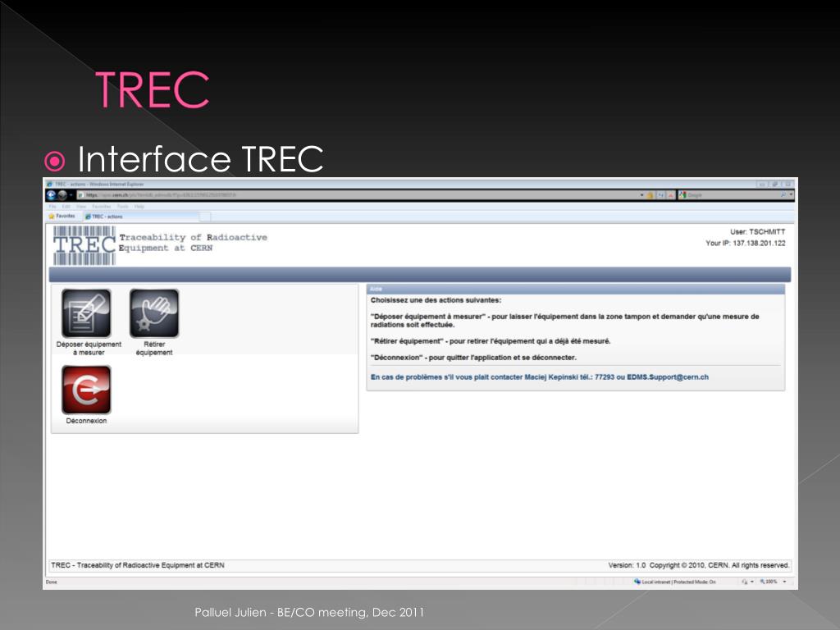
Task: Click the Retirer équipement label
Action: [154, 348]
